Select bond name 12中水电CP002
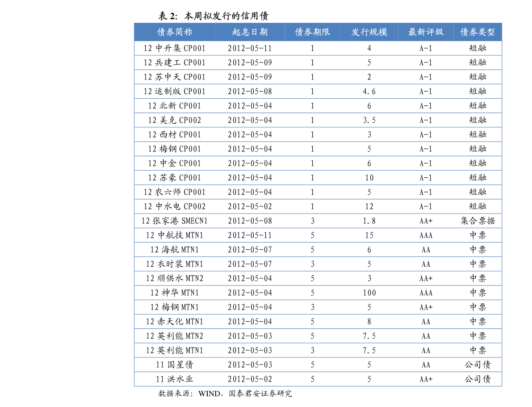The width and height of the screenshot is (532, 407). 175,206
